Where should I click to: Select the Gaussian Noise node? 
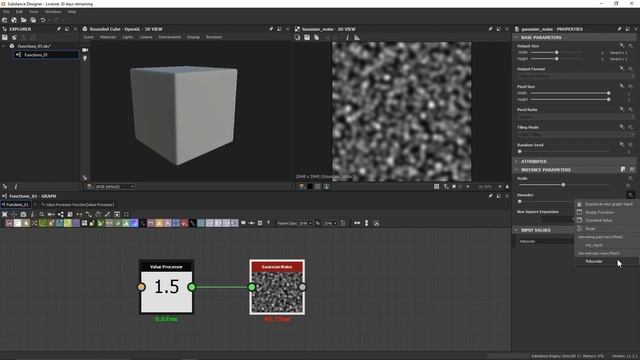277,287
